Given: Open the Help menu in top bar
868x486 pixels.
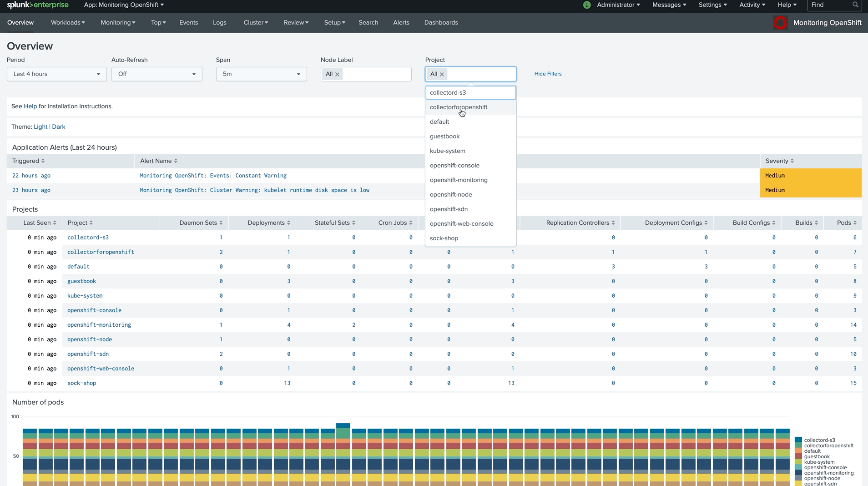Looking at the screenshot, I should click(x=787, y=5).
